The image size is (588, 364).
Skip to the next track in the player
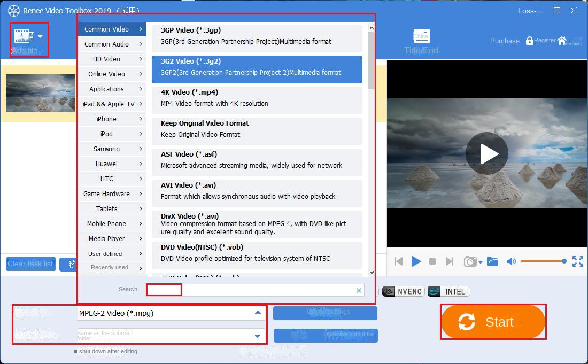449,261
